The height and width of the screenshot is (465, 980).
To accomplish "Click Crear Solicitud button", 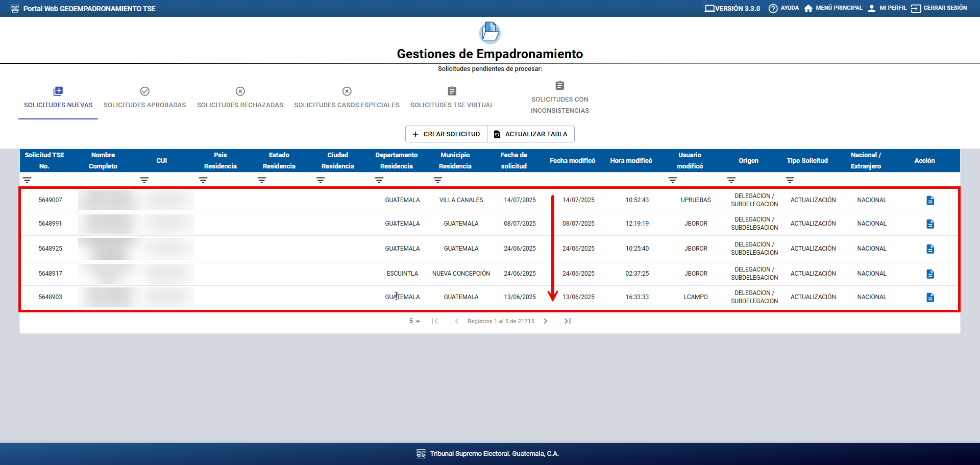I will tap(446, 134).
